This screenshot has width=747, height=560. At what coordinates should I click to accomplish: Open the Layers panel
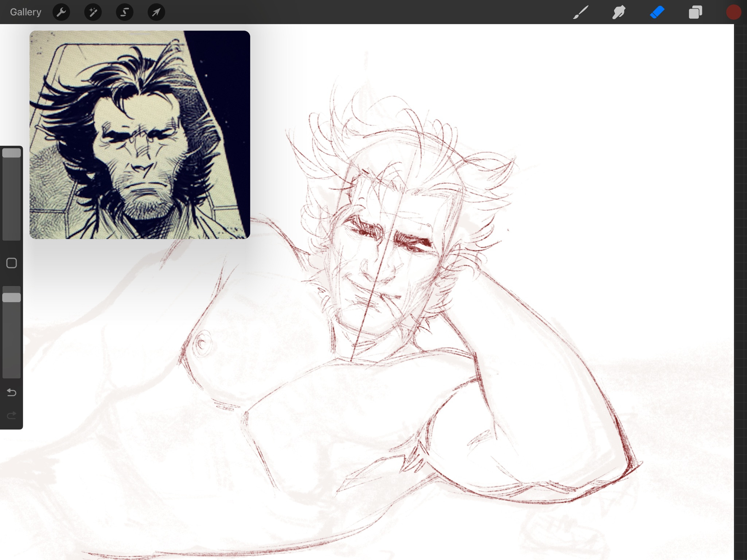695,12
